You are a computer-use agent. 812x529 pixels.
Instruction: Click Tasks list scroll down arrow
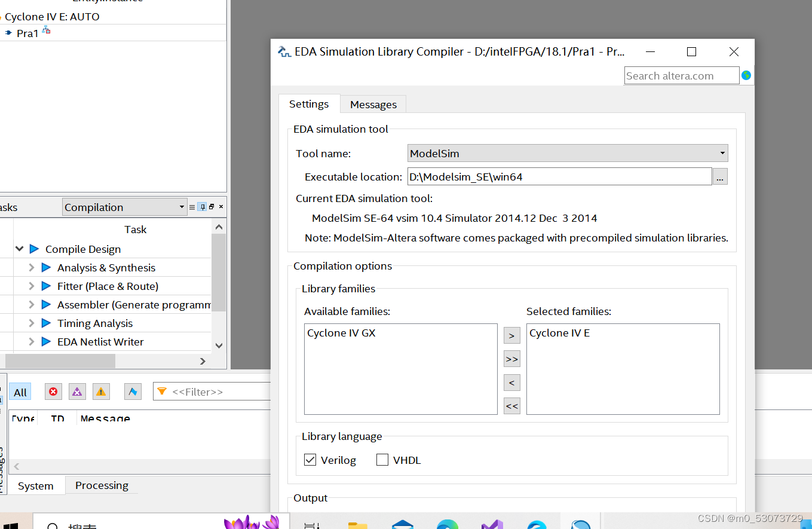coord(219,345)
